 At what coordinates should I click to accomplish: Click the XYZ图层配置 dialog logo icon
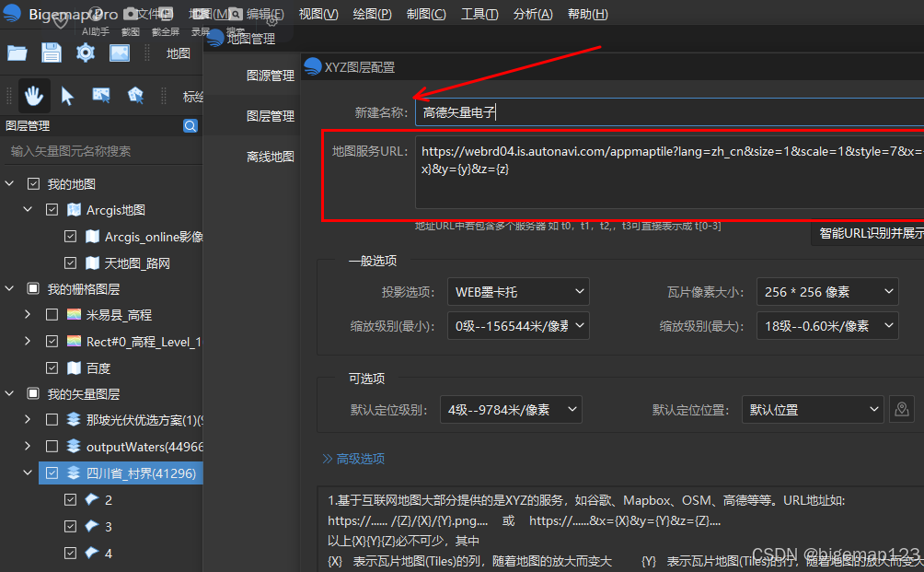pyautogui.click(x=313, y=66)
